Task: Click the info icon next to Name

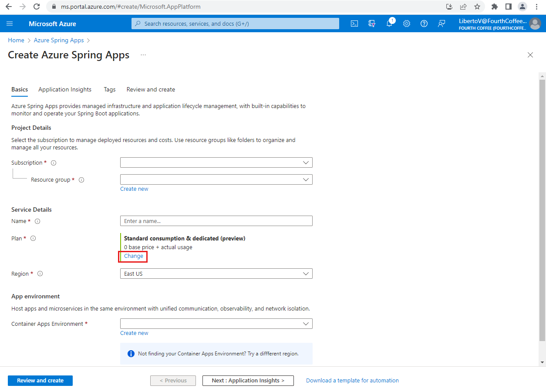Action: point(37,221)
